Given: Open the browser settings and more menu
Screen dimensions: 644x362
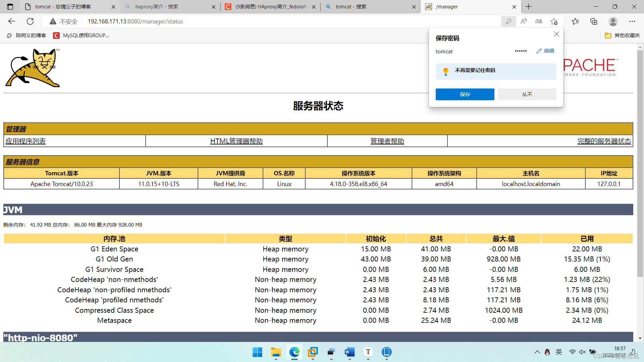Looking at the screenshot, I should 632,21.
